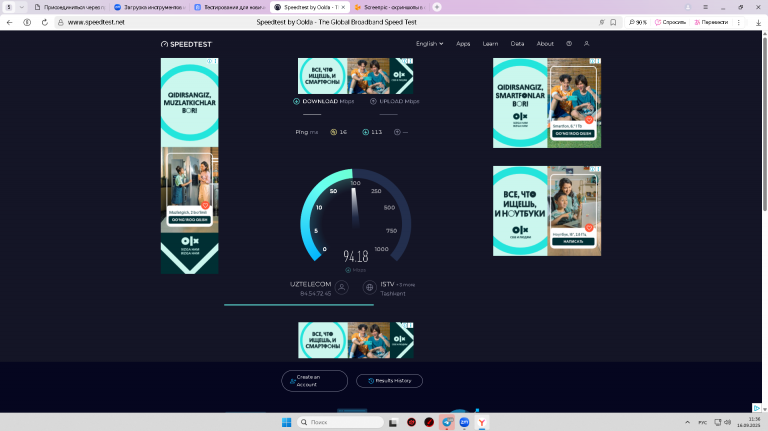Switch to the Присоединиться browser tab

(70, 7)
